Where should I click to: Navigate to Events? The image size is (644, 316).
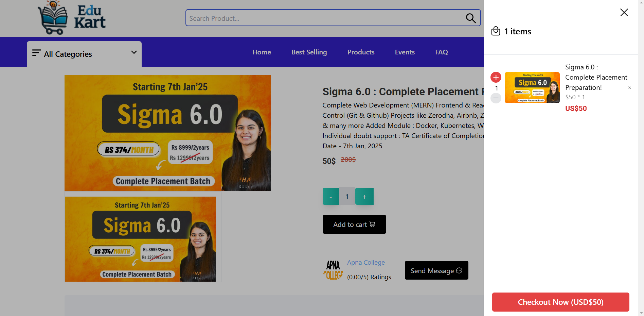(x=405, y=52)
